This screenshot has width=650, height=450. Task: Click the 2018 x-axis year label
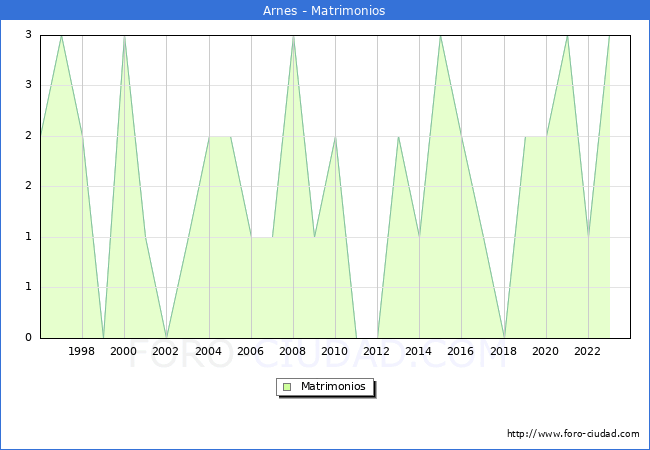[x=503, y=351]
